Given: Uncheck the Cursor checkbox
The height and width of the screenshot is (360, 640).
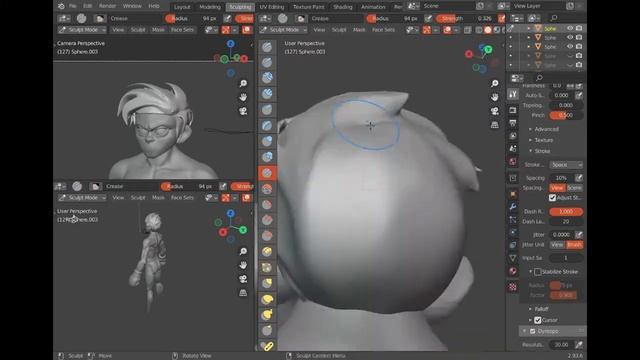Looking at the screenshot, I should click(x=538, y=320).
